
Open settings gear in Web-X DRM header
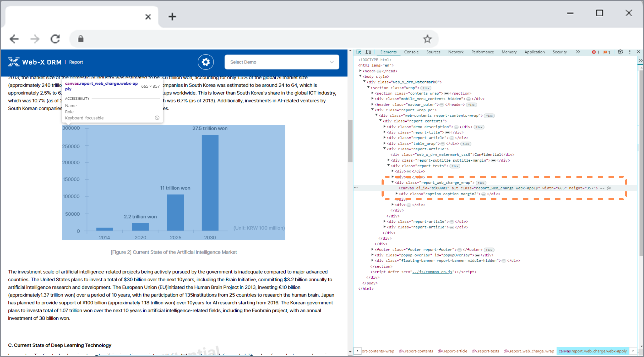tap(206, 62)
